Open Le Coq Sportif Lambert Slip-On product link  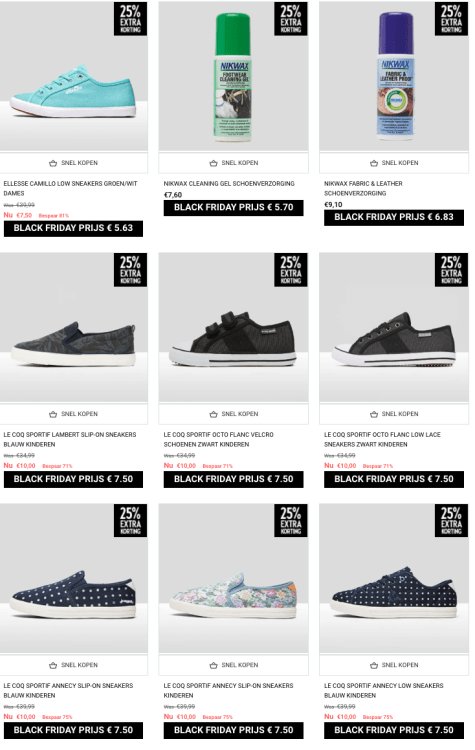coord(70,440)
